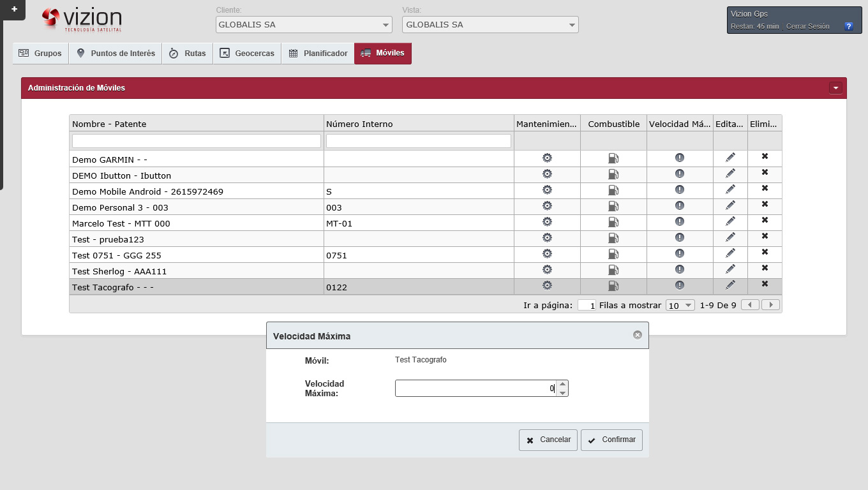Click the blue help question mark icon
868x490 pixels.
[848, 26]
